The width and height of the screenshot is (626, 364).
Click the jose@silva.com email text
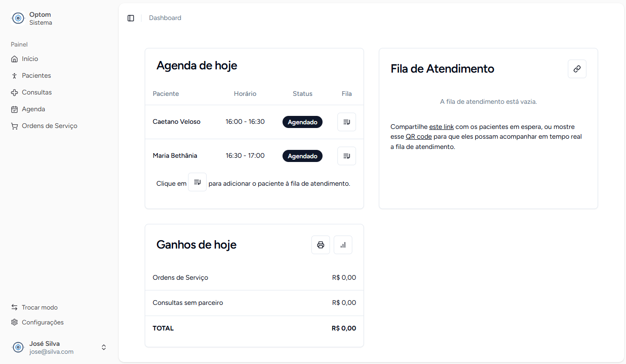point(52,352)
